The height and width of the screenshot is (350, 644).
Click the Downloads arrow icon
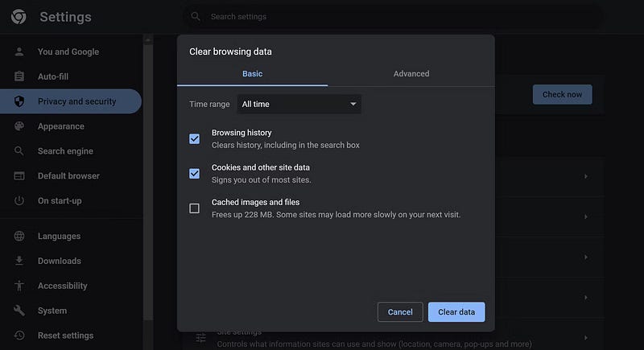point(19,261)
